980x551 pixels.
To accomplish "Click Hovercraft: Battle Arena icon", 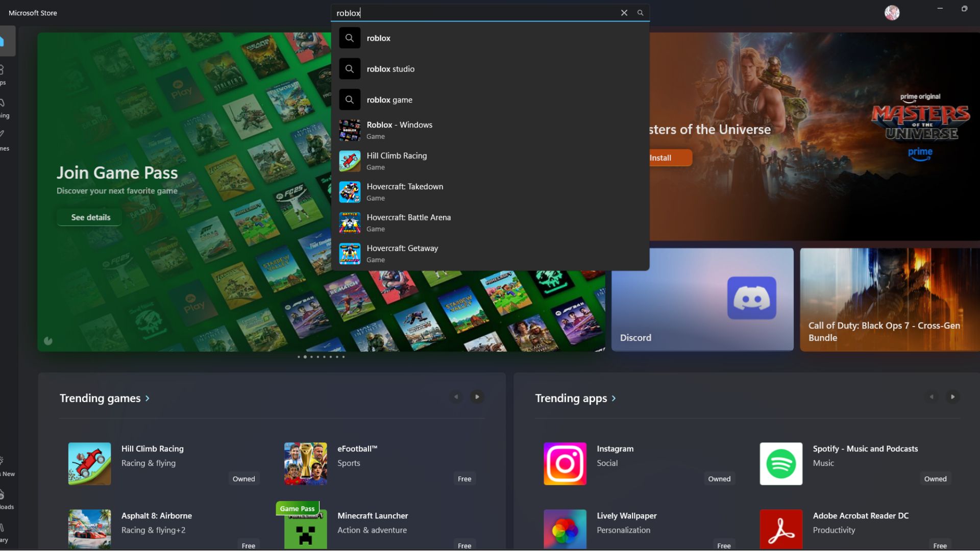I will 350,223.
